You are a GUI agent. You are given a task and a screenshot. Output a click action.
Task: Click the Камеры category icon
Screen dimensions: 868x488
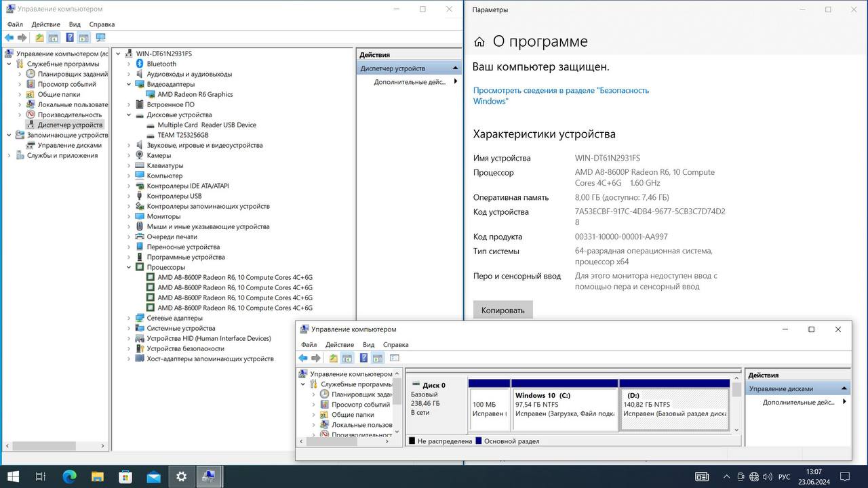click(x=140, y=155)
